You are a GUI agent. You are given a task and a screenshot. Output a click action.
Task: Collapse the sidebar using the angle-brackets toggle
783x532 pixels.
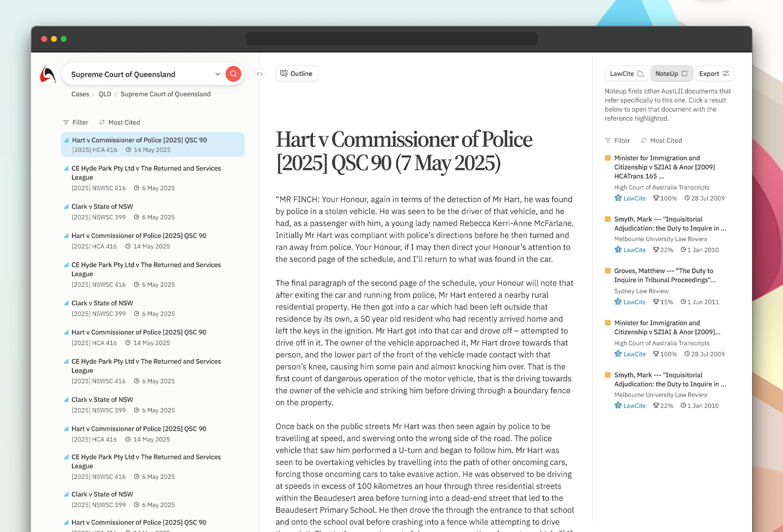pyautogui.click(x=260, y=74)
